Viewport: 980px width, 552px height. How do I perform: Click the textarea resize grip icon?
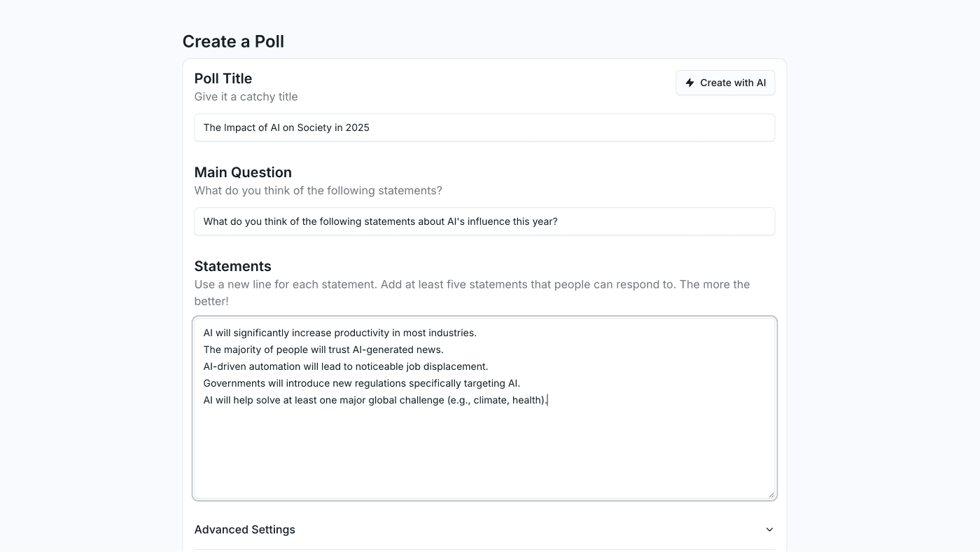772,494
